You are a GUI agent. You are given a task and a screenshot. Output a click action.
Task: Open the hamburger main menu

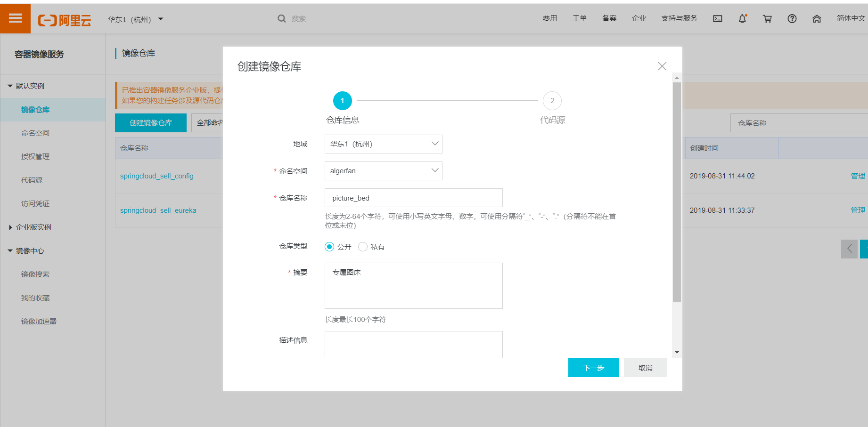click(x=15, y=18)
